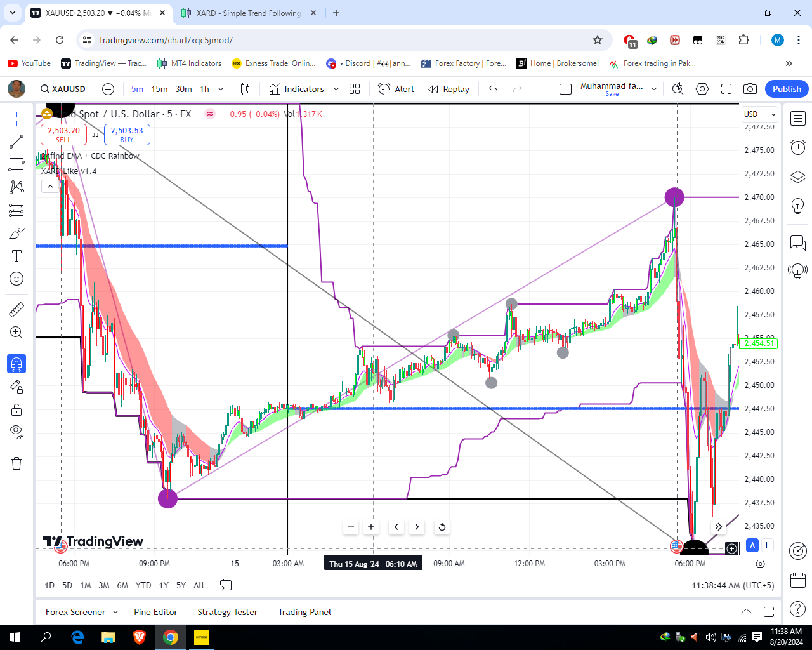Activate the ruler measure tool
Screen dimensions: 812x650
(x=16, y=309)
